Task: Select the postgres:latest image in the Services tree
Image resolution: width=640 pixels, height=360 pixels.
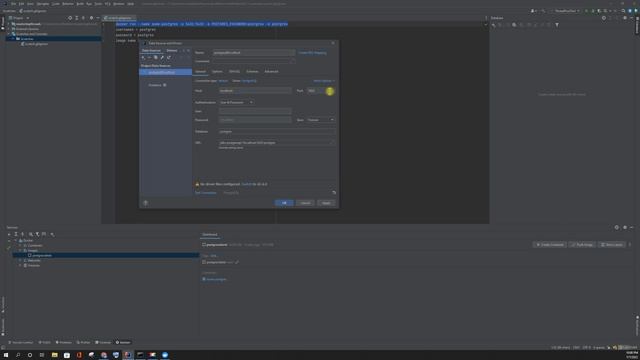Action: pos(42,256)
